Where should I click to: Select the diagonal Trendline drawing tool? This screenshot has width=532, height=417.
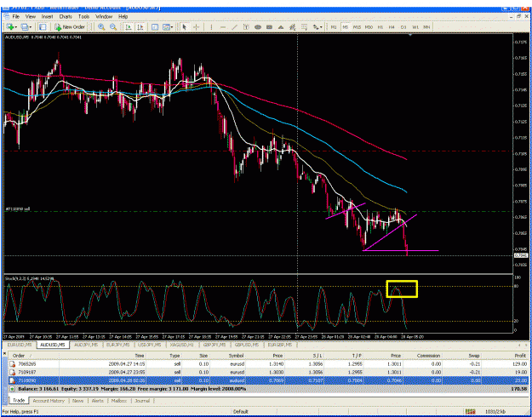pos(234,26)
